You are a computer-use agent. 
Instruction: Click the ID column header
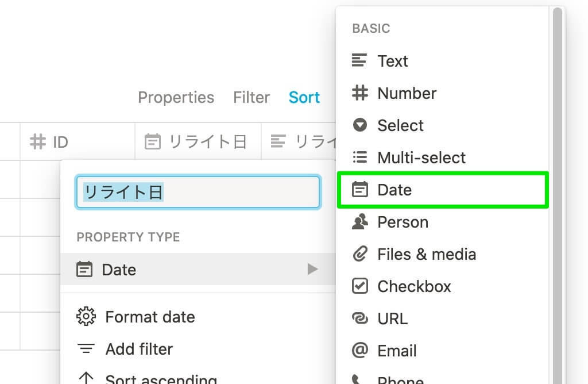pyautogui.click(x=78, y=142)
